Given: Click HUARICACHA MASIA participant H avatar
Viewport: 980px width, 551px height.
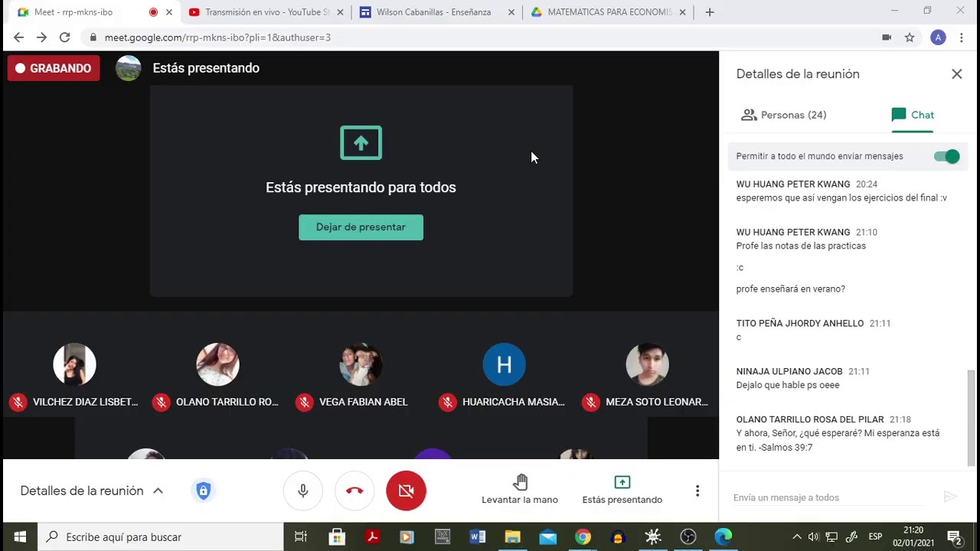Looking at the screenshot, I should 504,364.
